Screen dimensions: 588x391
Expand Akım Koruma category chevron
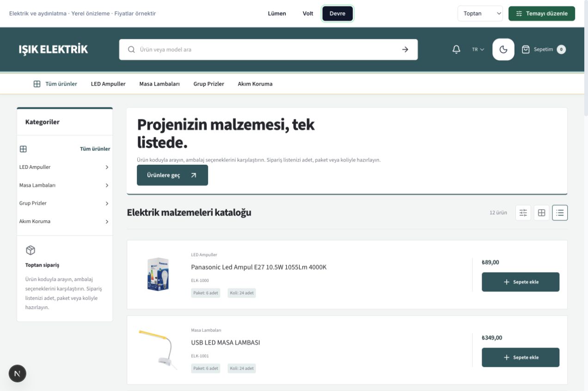click(x=107, y=221)
